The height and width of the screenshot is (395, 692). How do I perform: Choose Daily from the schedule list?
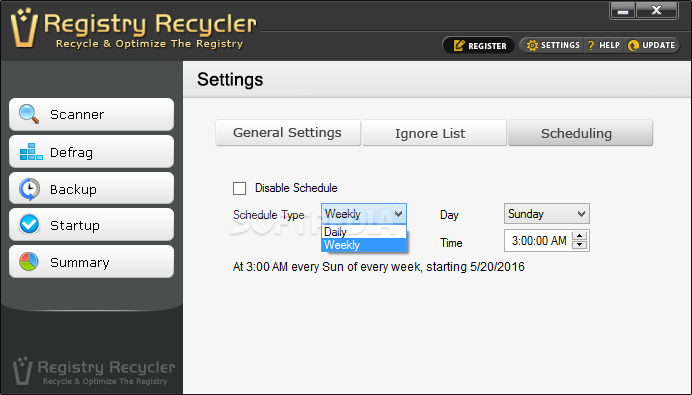364,232
